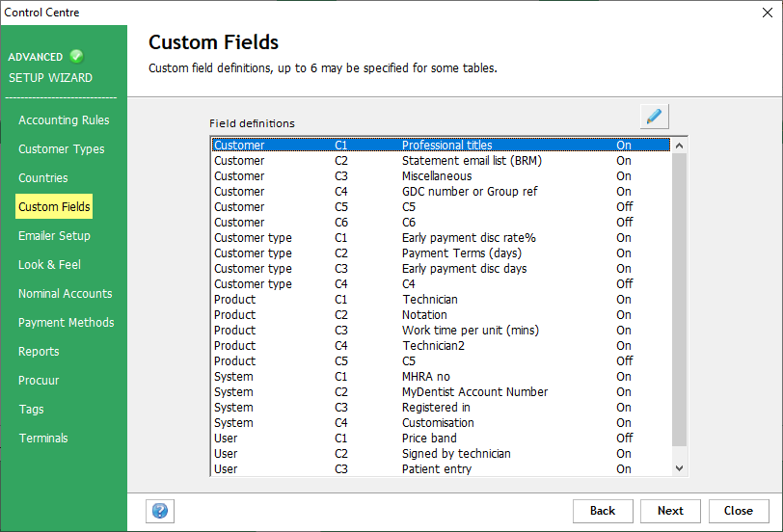The image size is (783, 532).
Task: Open Payment Methods section
Action: 66,323
